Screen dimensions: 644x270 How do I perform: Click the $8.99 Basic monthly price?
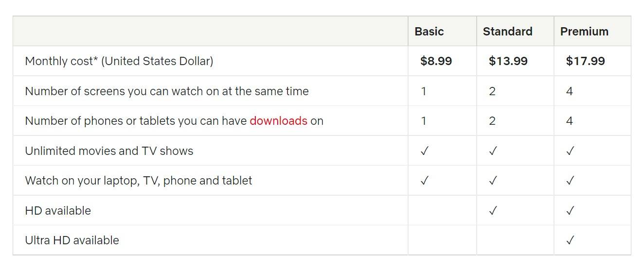coord(436,61)
